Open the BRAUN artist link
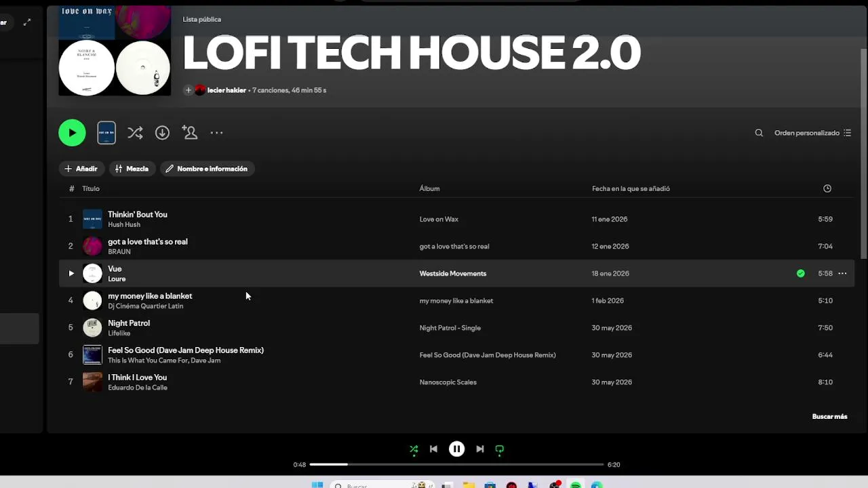Image resolution: width=868 pixels, height=488 pixels. click(119, 251)
